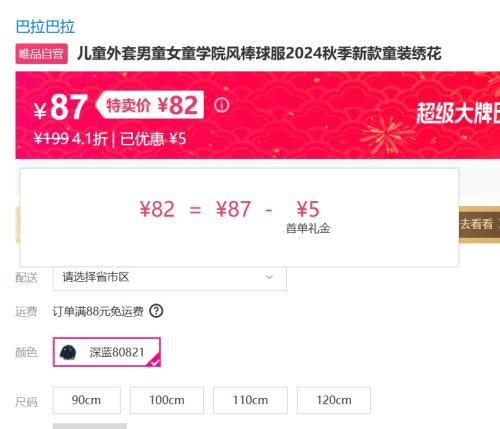
Task: Click the 特卖价 ¥82 price tag
Action: [150, 105]
